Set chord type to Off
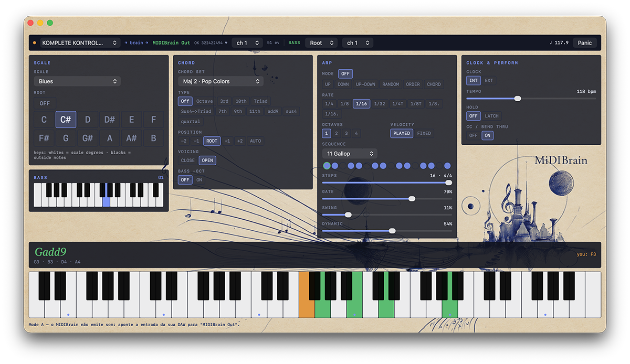630x364 pixels. coord(185,101)
